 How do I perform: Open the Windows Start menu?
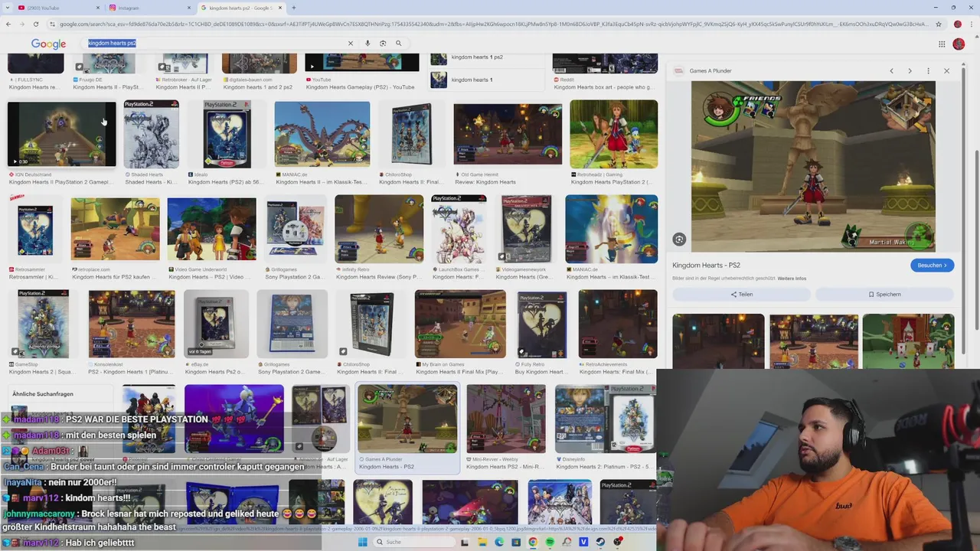(362, 542)
